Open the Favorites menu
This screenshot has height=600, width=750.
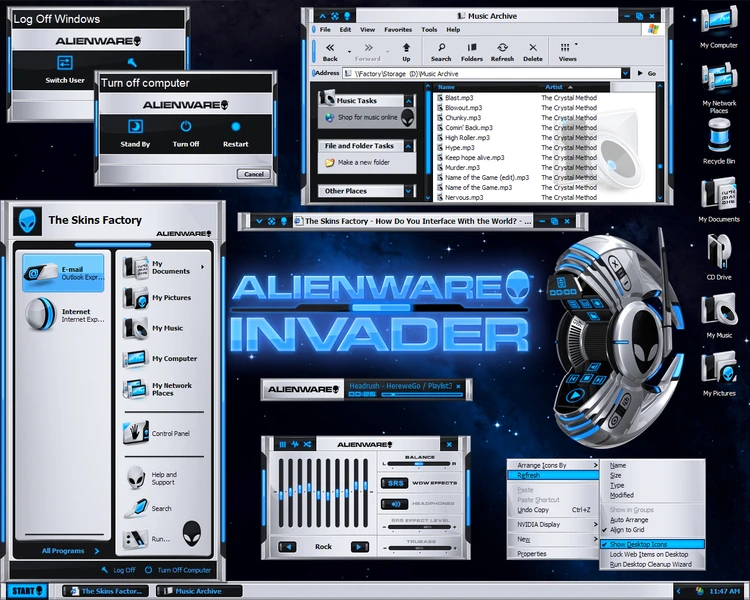pos(398,30)
